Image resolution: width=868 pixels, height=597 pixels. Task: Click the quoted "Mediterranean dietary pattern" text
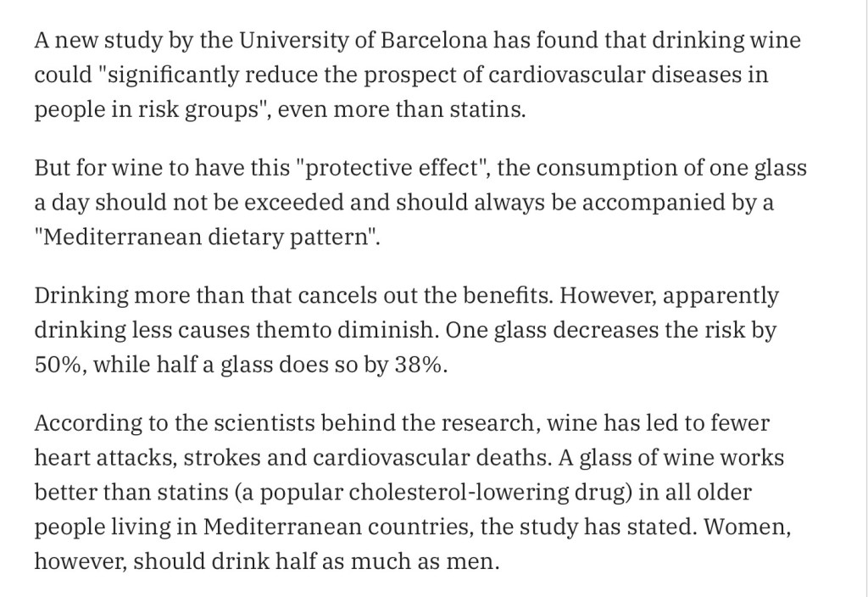pyautogui.click(x=208, y=237)
